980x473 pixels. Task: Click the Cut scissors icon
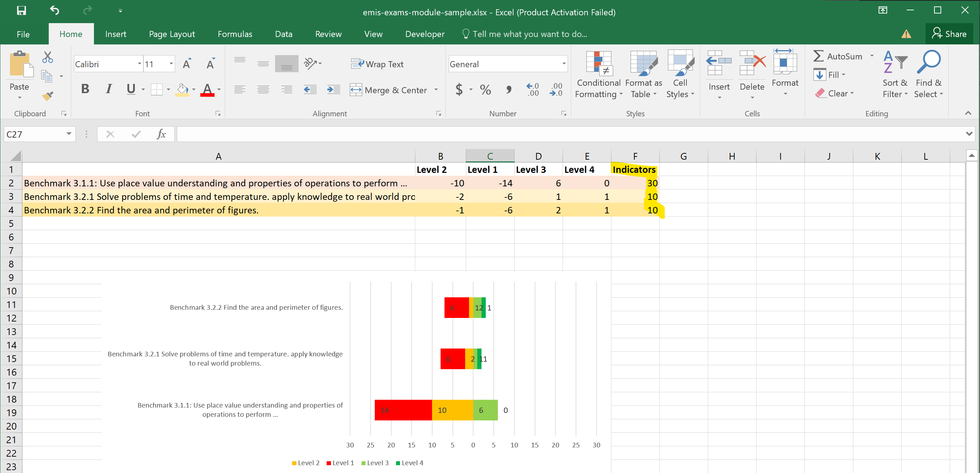pyautogui.click(x=48, y=57)
